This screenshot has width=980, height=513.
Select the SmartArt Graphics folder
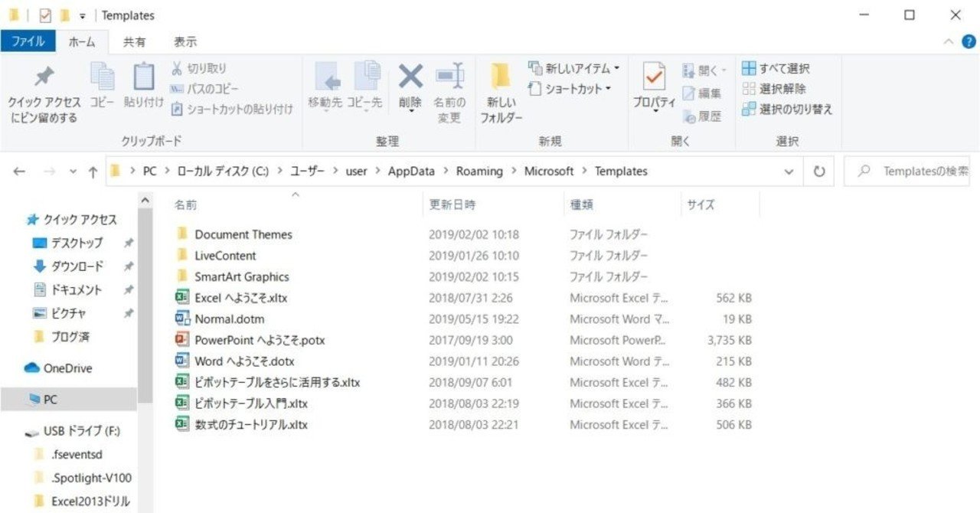coord(241,276)
